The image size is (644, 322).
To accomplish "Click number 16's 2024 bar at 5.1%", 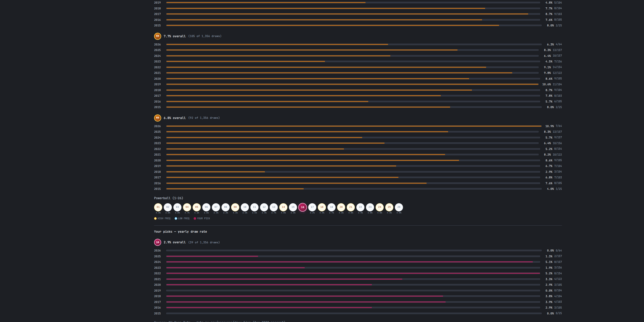I will pos(353,262).
